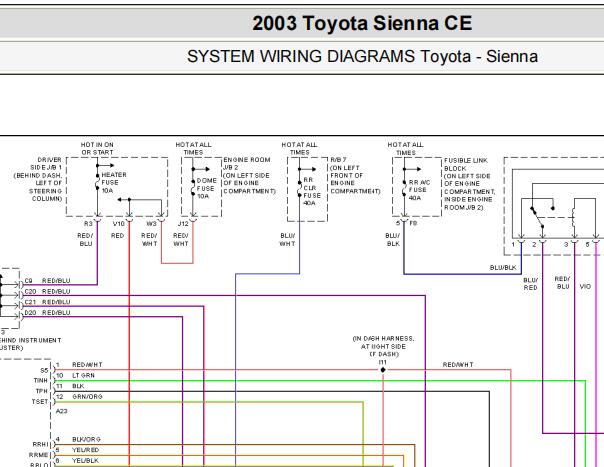Image resolution: width=604 pixels, height=467 pixels.
Task: Click the DRIVER SIDE J/B 1 label
Action: click(x=46, y=163)
